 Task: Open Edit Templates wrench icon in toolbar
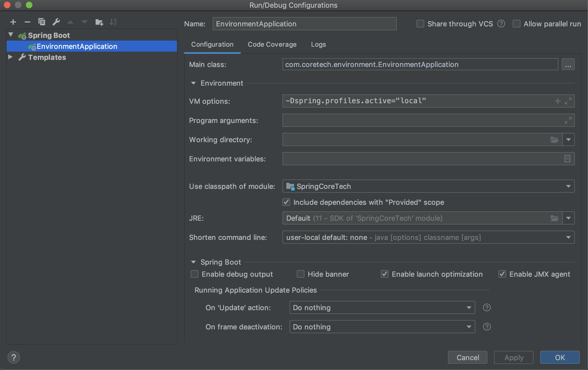(56, 22)
